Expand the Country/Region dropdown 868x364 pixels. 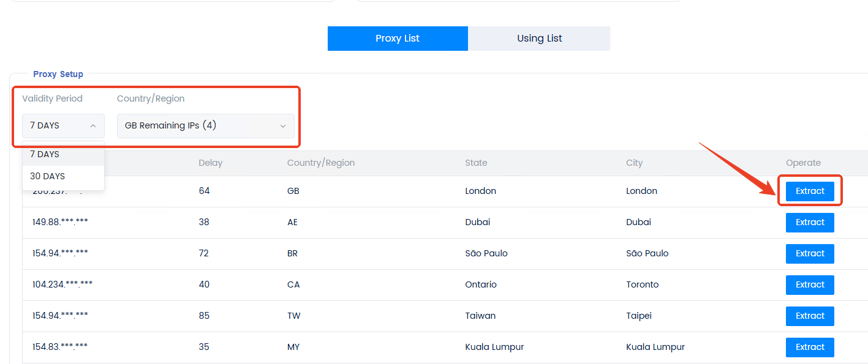point(205,125)
